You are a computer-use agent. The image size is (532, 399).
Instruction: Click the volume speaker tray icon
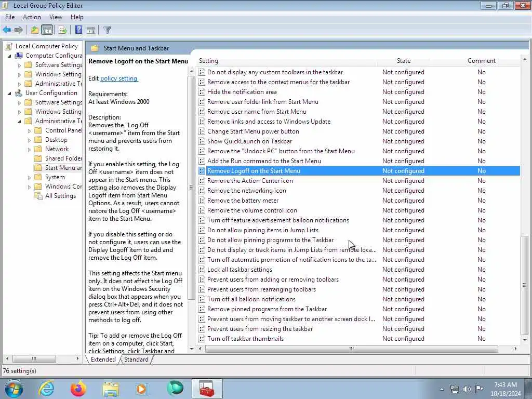(x=467, y=389)
